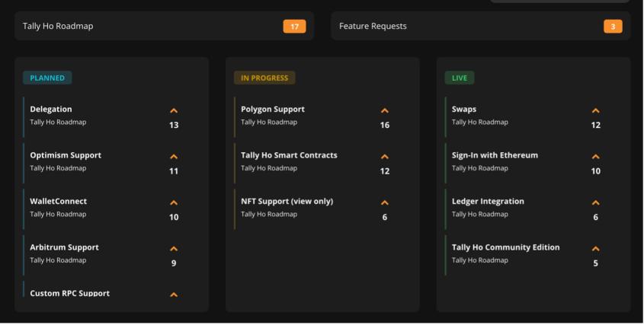The image size is (644, 325).
Task: Click Arbitrum Support's vote count 9
Action: [174, 263]
